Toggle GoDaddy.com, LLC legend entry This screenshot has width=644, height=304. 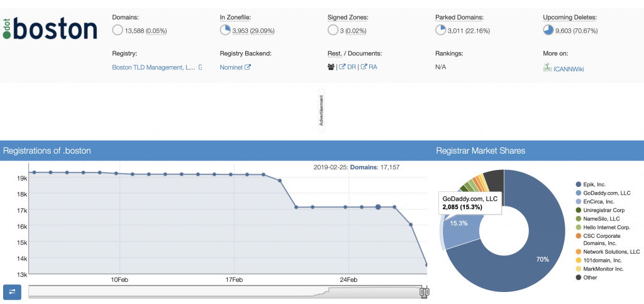[602, 193]
